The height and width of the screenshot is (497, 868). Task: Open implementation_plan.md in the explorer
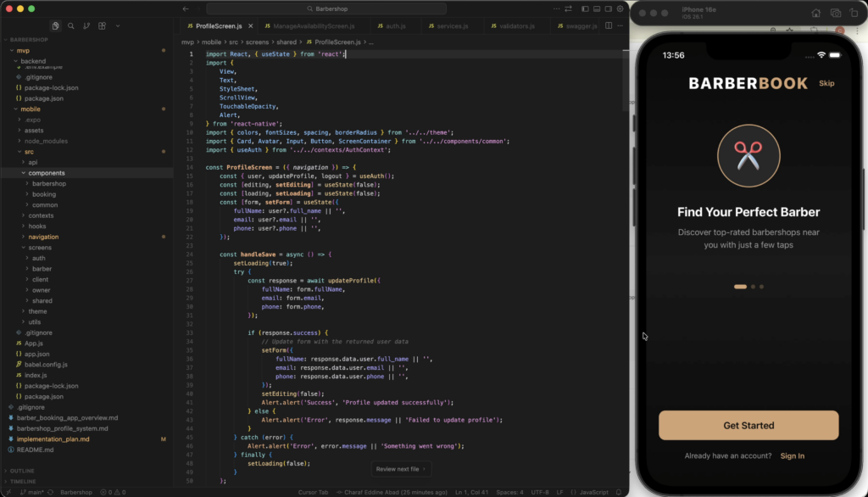(53, 438)
